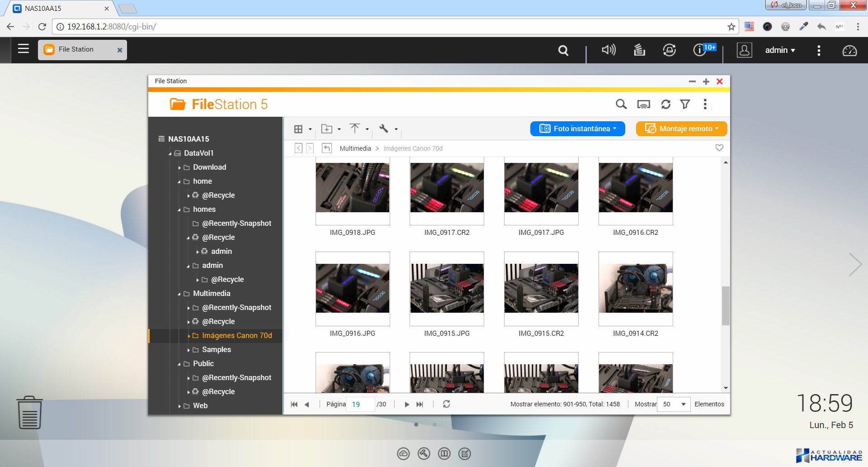The image size is (868, 467).
Task: Open the QTS volume control icon
Action: click(x=609, y=50)
